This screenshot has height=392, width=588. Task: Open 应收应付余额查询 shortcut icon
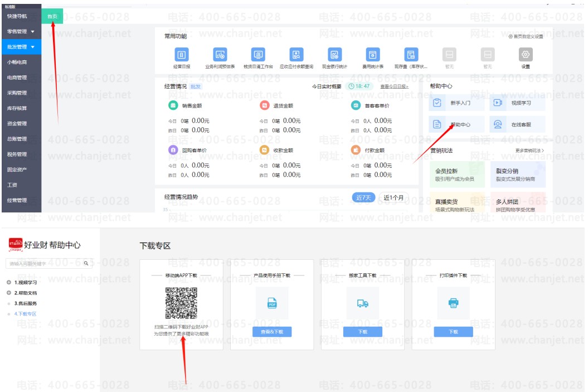click(x=297, y=55)
